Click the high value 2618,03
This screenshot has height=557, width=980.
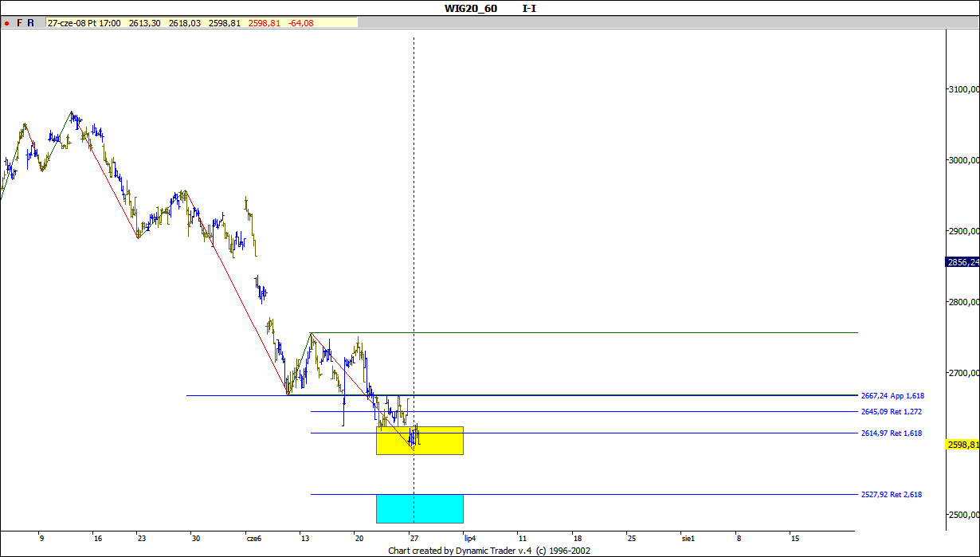184,23
